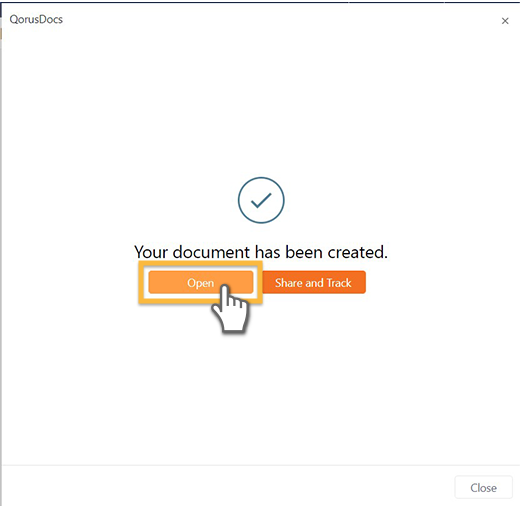Select the QorusDocs dialog title text

(36, 19)
